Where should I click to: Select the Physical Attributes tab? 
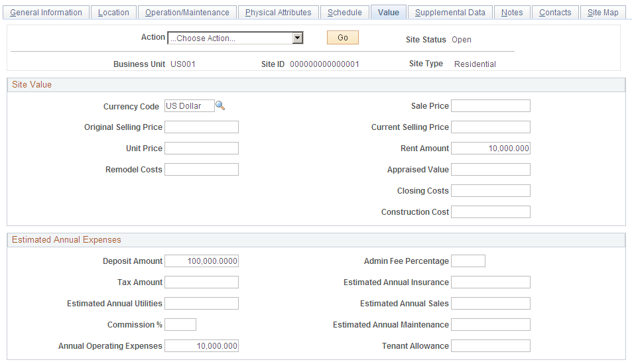point(279,13)
